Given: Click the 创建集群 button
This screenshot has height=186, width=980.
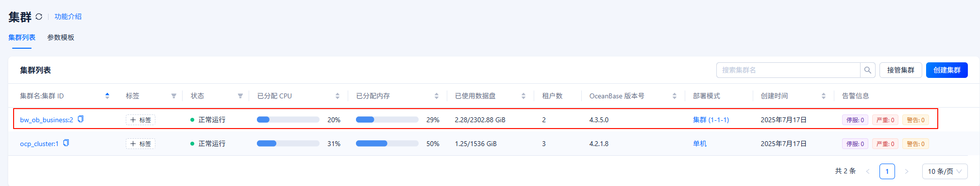Looking at the screenshot, I should pos(946,70).
